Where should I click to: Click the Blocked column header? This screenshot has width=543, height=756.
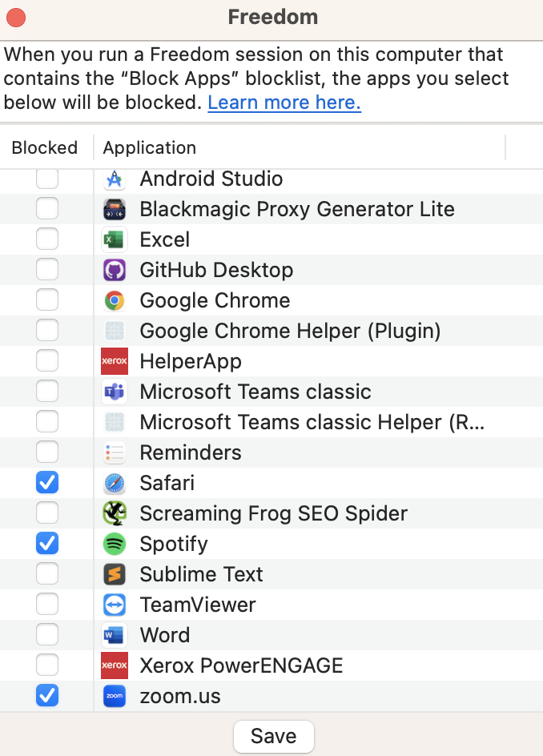45,147
